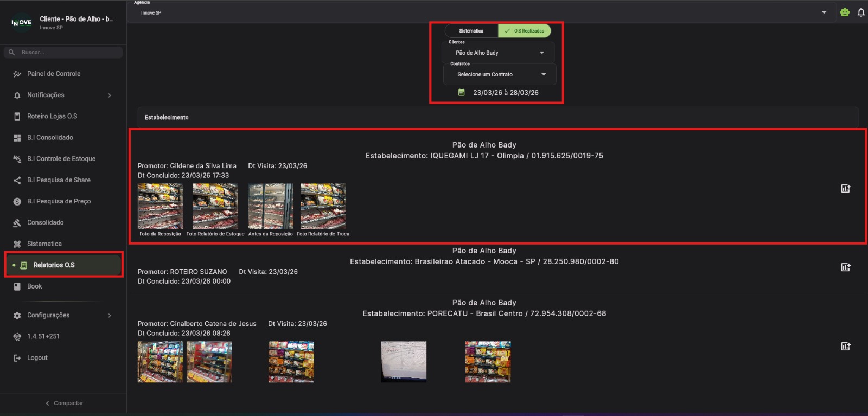The image size is (868, 416).
Task: Click the Innove logo in sidebar header
Action: (x=22, y=22)
